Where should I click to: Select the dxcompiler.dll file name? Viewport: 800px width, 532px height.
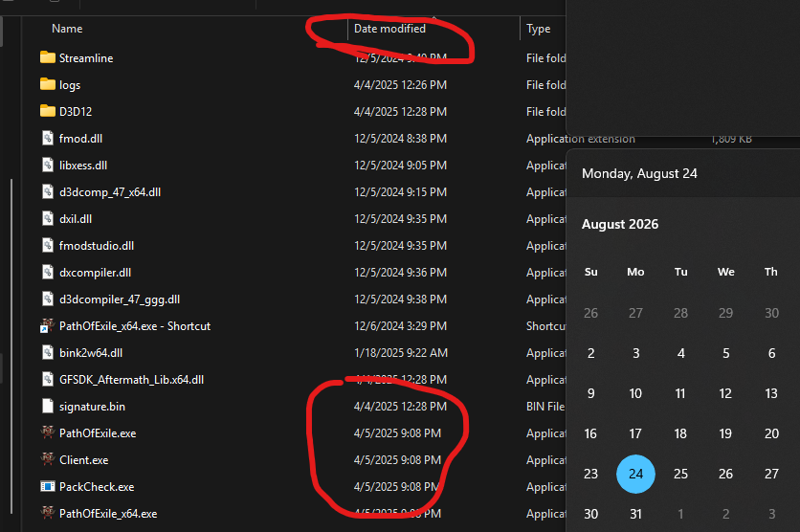coord(95,273)
